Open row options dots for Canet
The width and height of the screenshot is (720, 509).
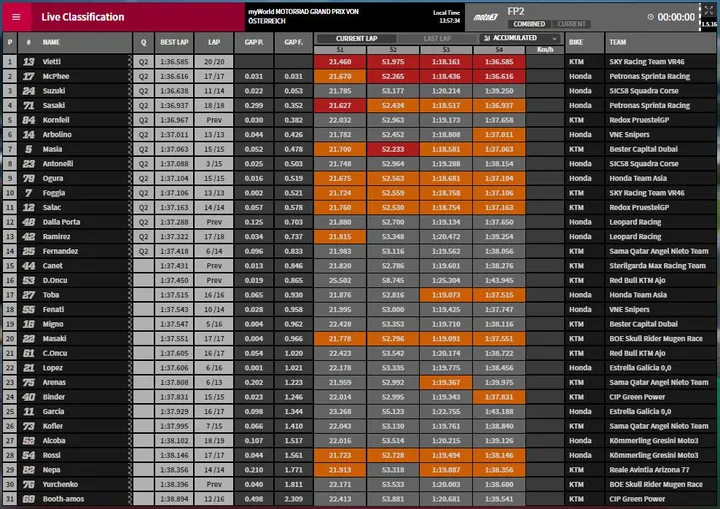129,266
